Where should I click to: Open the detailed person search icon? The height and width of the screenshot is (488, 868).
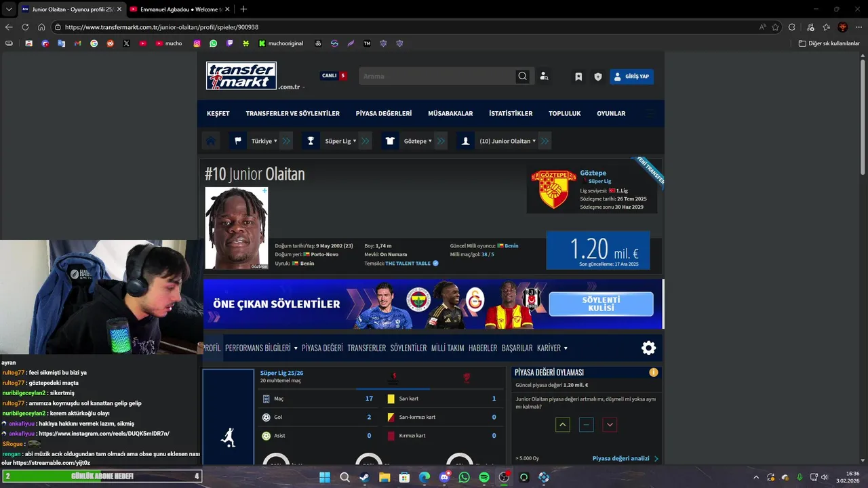[544, 77]
